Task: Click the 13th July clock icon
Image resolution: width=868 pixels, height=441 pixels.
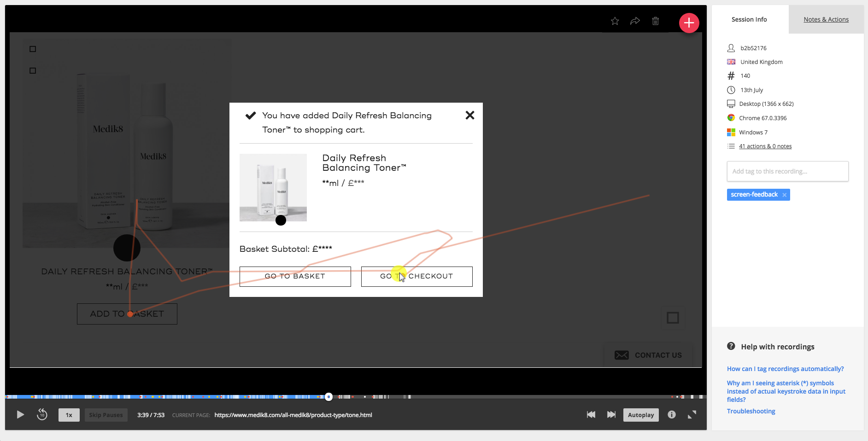Action: [x=731, y=90]
